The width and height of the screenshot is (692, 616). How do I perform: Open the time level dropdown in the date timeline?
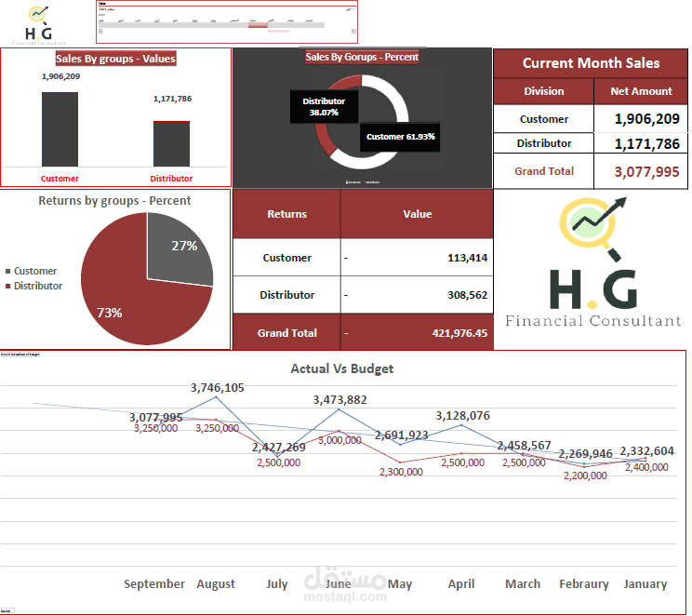(x=351, y=9)
